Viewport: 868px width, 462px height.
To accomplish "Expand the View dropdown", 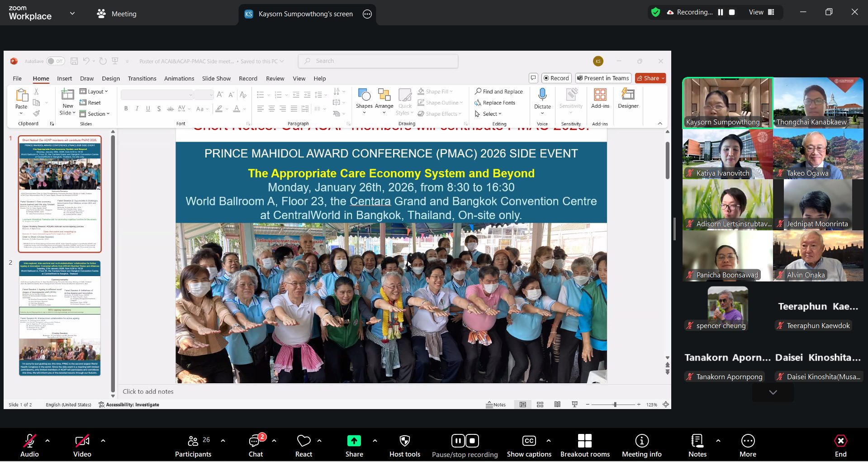I will tap(761, 12).
